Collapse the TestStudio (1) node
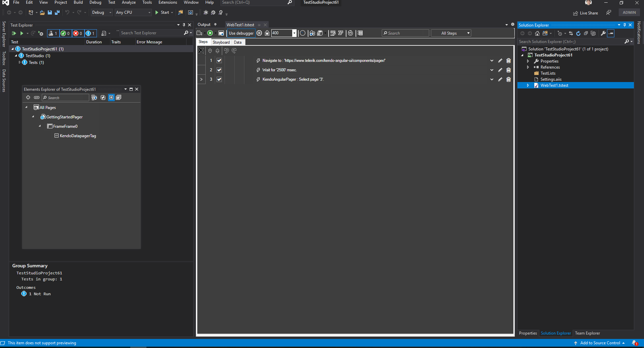Image resolution: width=644 pixels, height=348 pixels. coord(16,56)
